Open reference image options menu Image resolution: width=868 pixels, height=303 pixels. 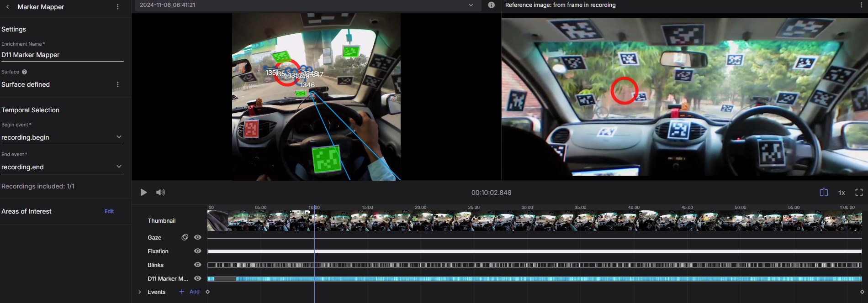(x=862, y=5)
